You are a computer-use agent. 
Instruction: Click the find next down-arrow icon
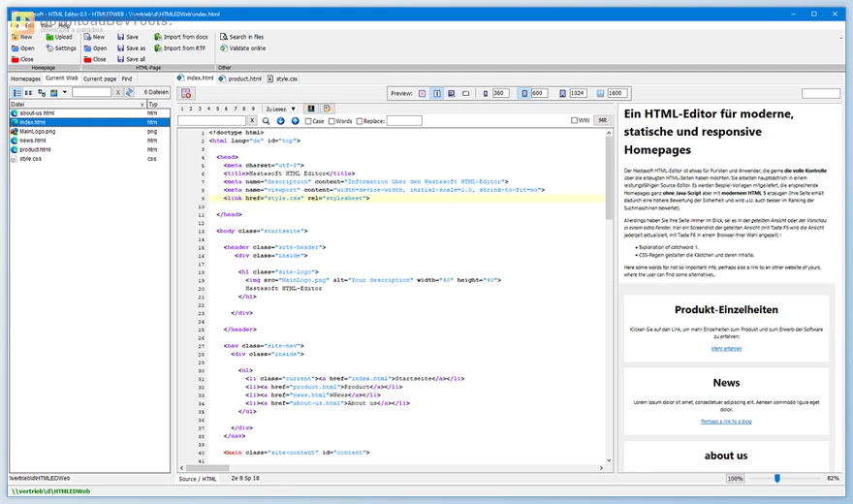tap(281, 121)
